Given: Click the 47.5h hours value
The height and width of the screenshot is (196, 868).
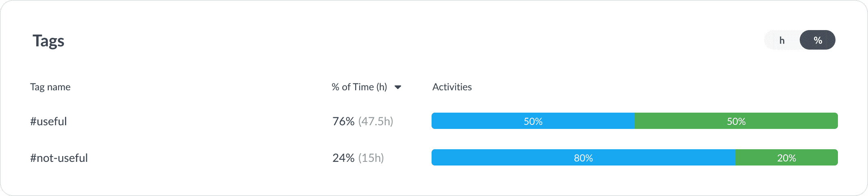Looking at the screenshot, I should pos(376,121).
